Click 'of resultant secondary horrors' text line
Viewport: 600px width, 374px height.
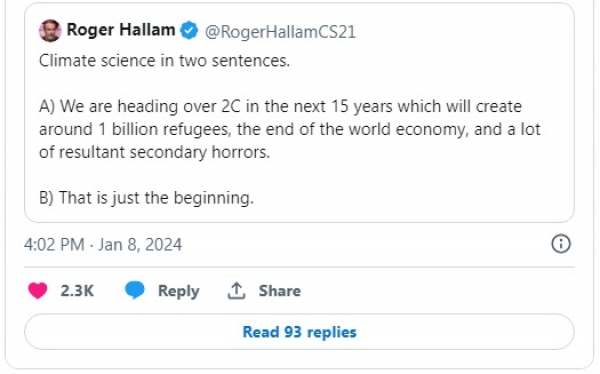(x=155, y=152)
